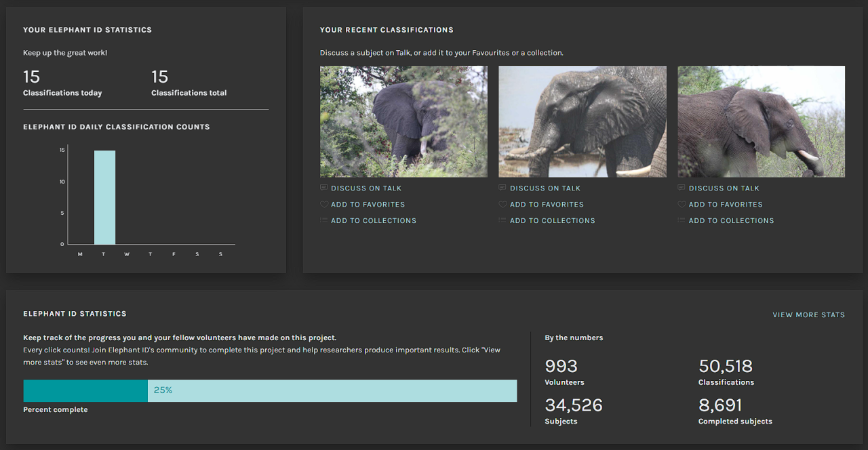Add the first elephant to Favorites
The image size is (868, 450).
[x=368, y=205]
